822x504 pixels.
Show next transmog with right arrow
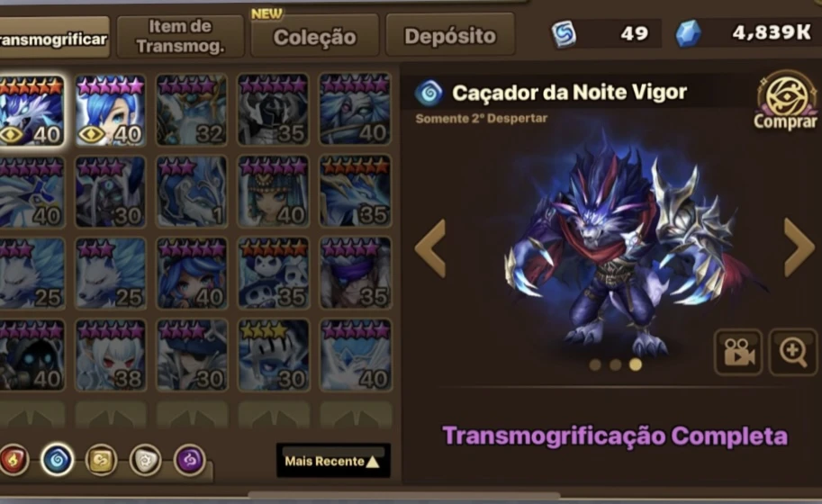(799, 247)
